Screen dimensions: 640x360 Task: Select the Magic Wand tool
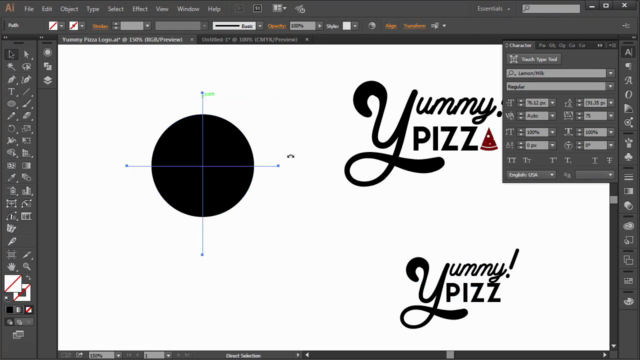(x=11, y=67)
